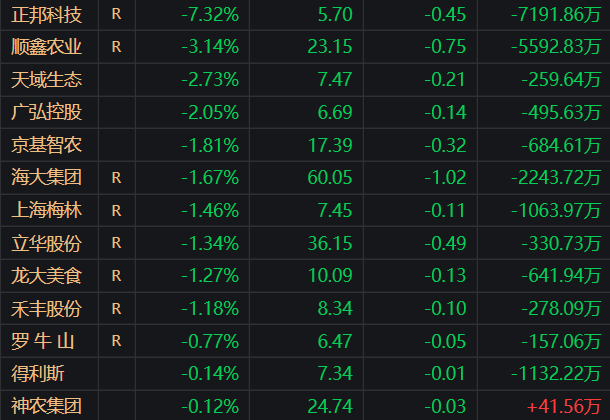This screenshot has height=420, width=610.
Task: Select stock name 龙大美食
Action: 46,276
